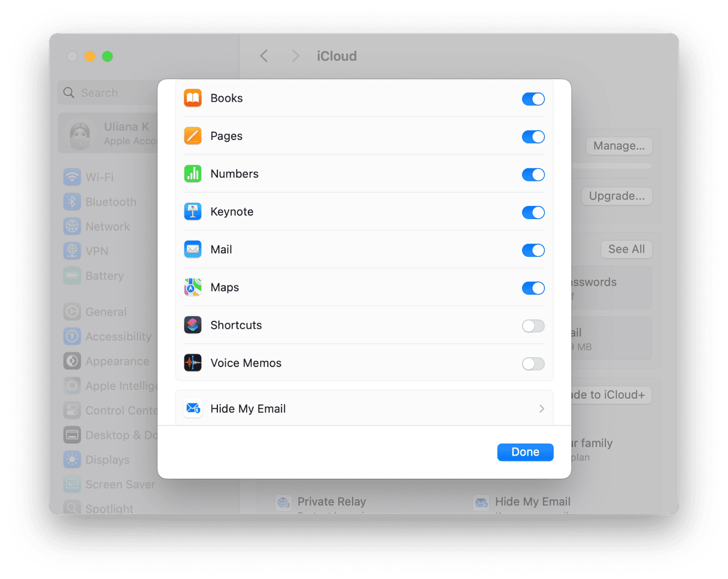The height and width of the screenshot is (579, 728).
Task: Click the Bluetooth icon in sidebar
Action: (72, 202)
